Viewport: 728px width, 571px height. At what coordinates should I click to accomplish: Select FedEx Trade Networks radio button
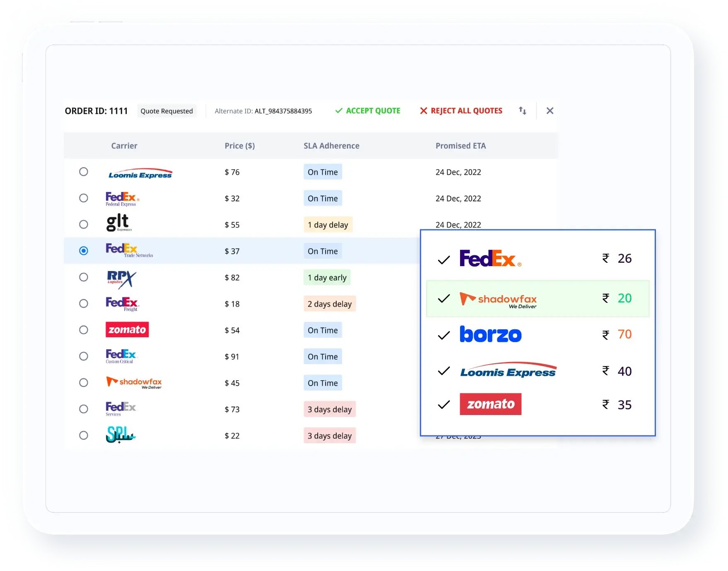point(84,251)
